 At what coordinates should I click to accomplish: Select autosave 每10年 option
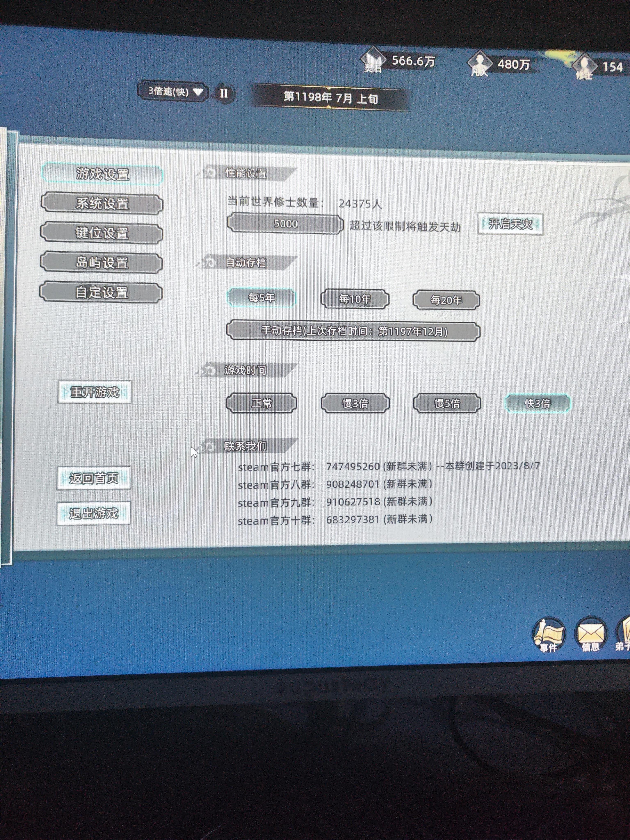point(355,299)
